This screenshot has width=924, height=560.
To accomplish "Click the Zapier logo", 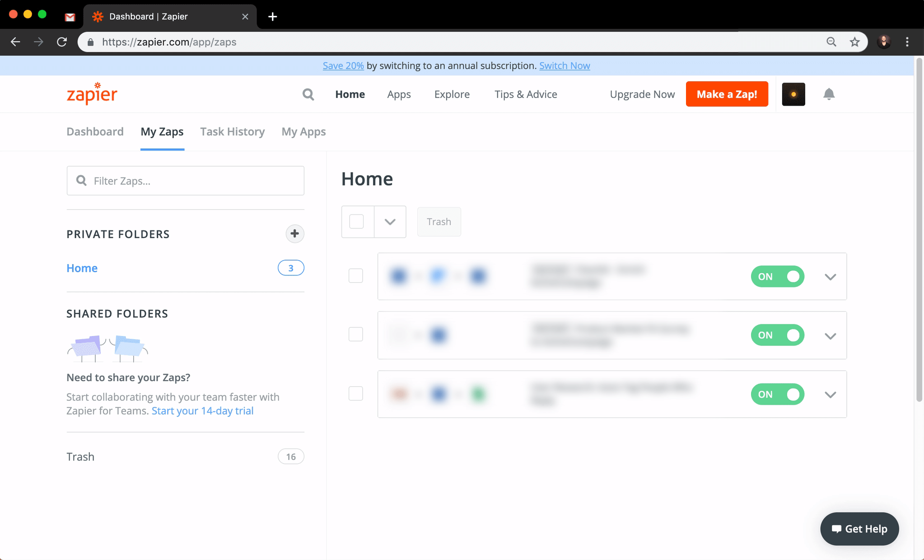I will (x=92, y=93).
